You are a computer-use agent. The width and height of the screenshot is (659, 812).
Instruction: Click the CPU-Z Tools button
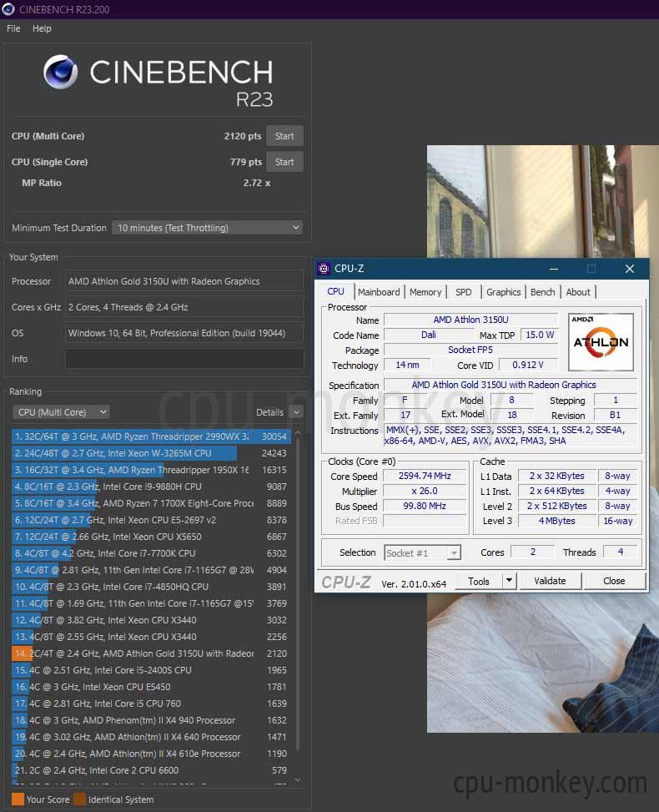(x=479, y=581)
